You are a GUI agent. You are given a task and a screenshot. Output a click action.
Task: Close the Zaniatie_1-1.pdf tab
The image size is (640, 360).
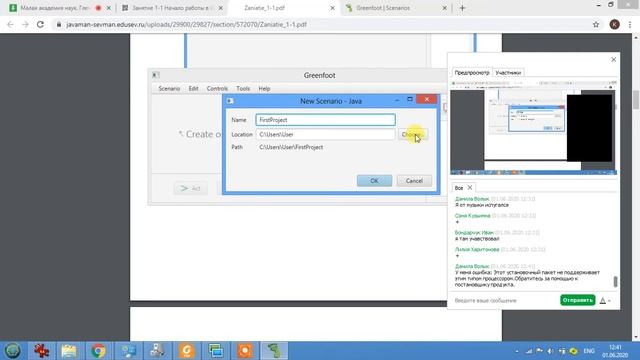(x=332, y=8)
